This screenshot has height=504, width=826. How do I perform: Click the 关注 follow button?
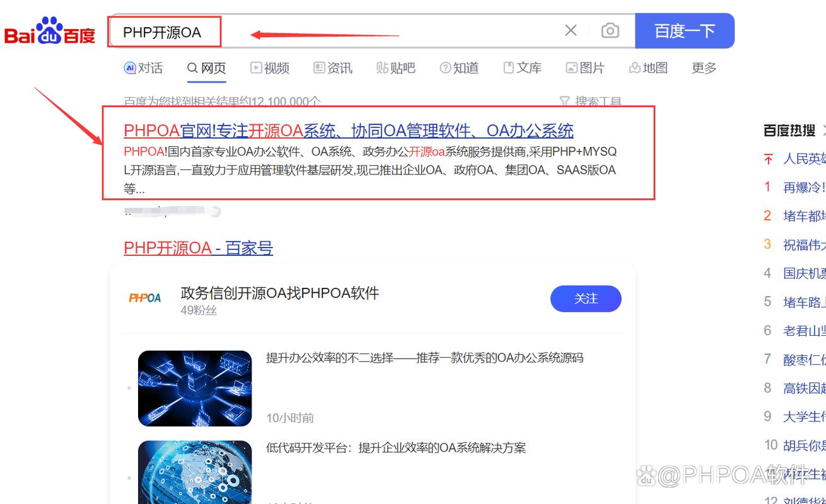[586, 299]
